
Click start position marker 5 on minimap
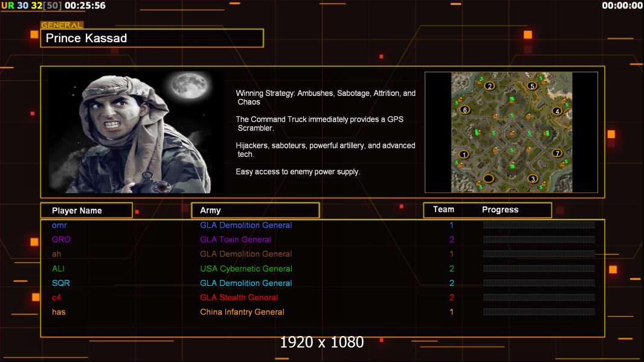point(532,86)
